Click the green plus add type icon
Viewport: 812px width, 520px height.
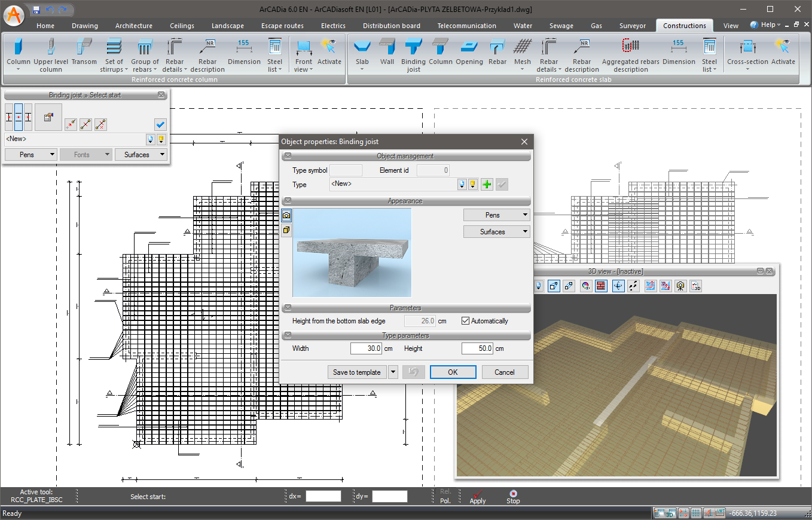coord(487,185)
